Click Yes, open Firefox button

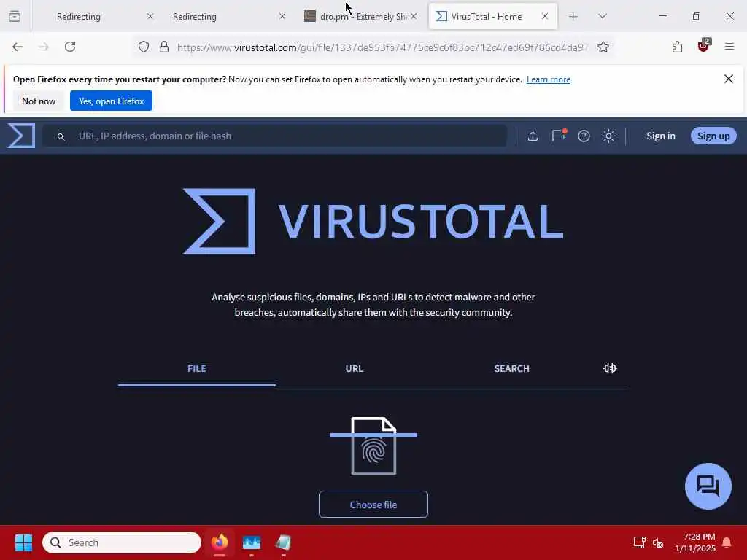click(x=111, y=101)
